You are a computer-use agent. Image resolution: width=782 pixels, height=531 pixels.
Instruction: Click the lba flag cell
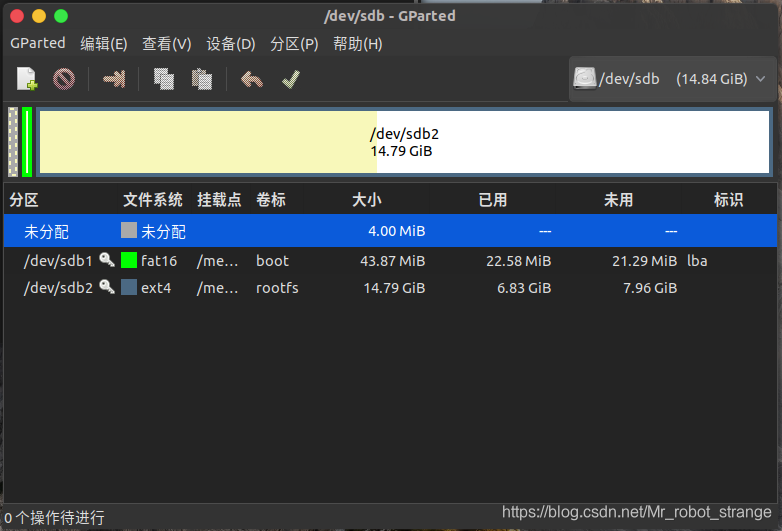point(697,260)
